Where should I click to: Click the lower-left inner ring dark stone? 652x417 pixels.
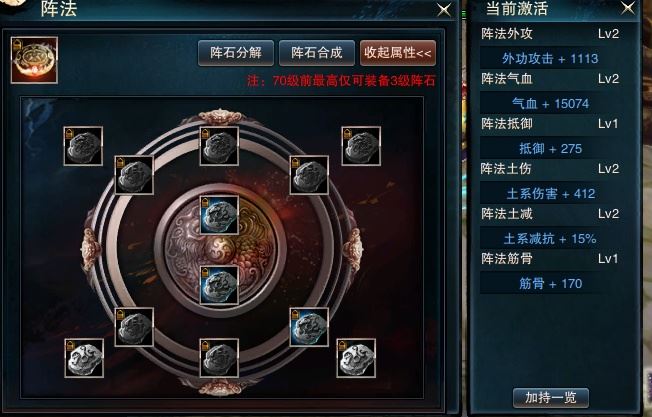pos(134,327)
